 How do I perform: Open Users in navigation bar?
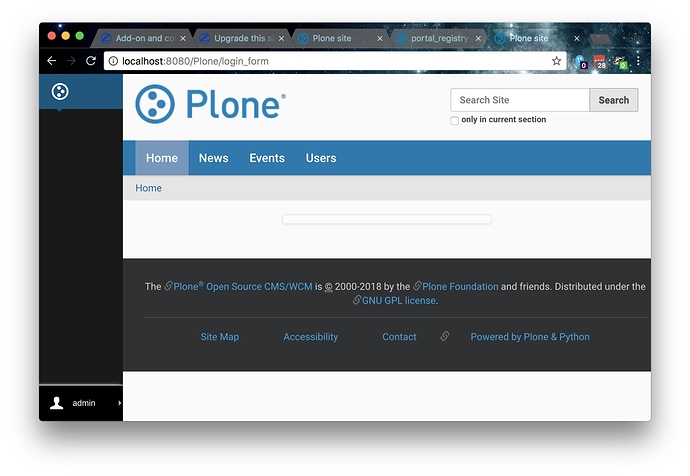pyautogui.click(x=321, y=158)
